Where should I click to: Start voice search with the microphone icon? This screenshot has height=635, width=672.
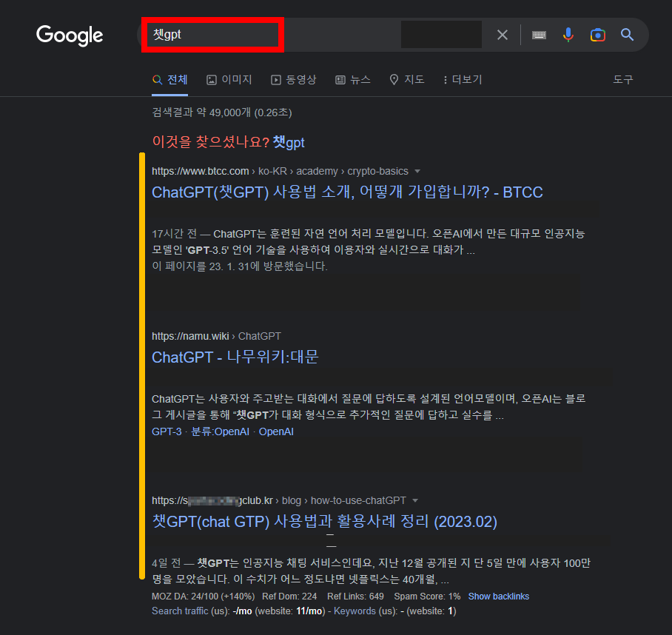[568, 34]
